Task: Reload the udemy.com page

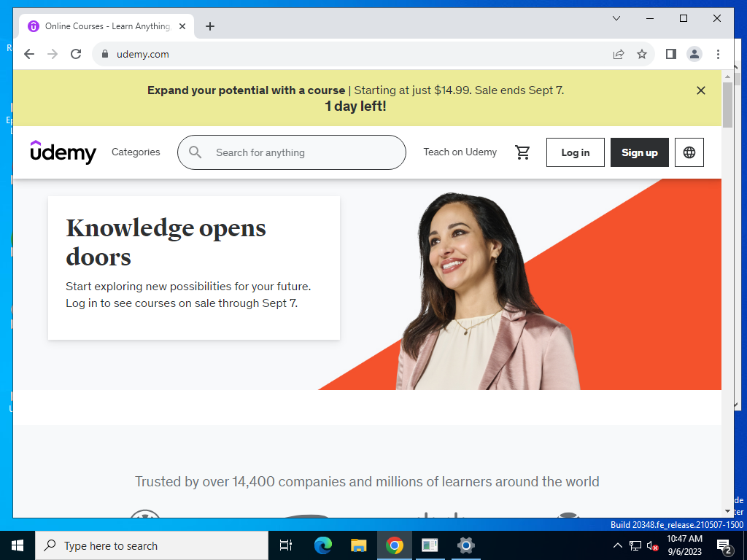Action: pyautogui.click(x=76, y=54)
